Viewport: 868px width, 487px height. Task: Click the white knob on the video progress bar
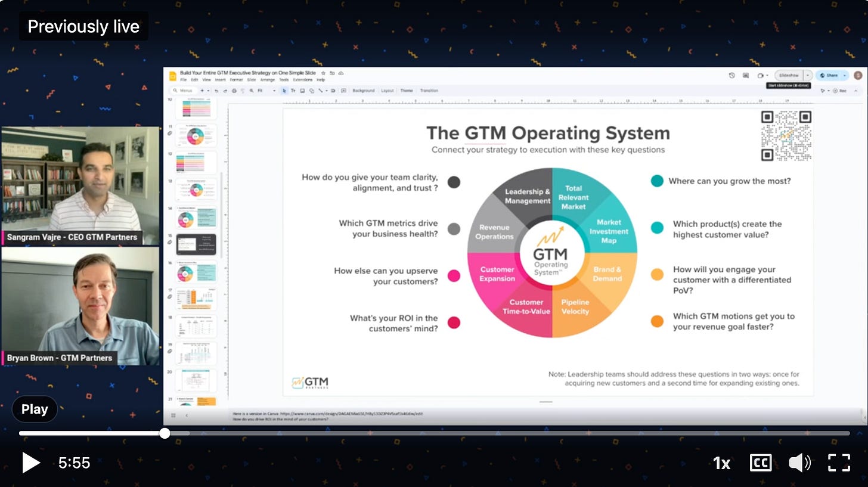[x=165, y=433]
